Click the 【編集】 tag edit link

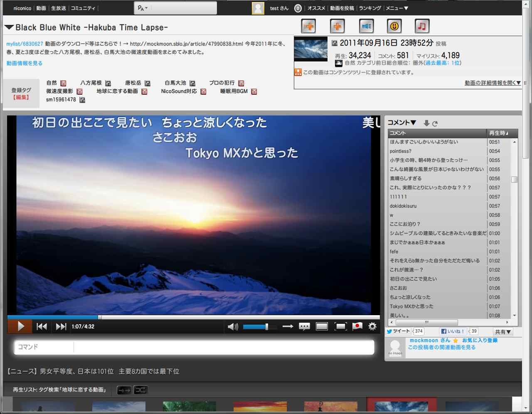(21, 97)
